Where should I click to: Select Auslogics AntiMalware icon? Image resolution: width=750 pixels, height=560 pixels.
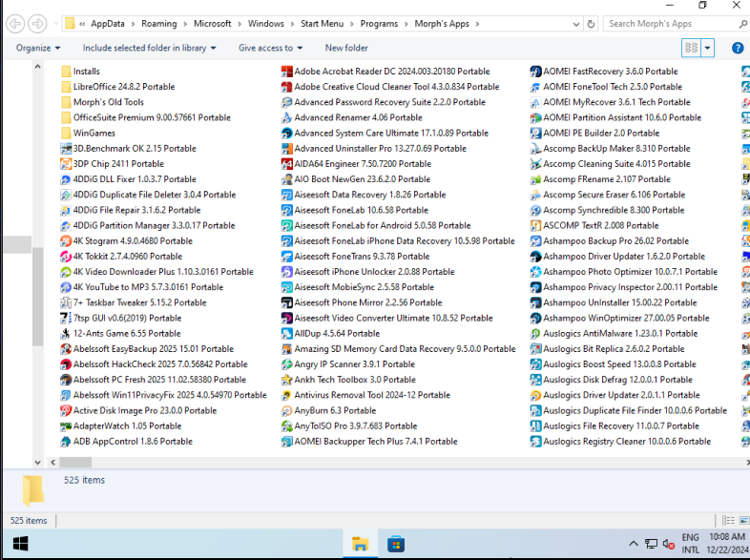(x=535, y=333)
